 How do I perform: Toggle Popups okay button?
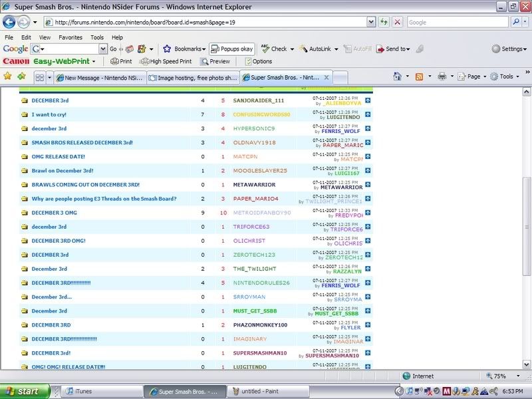232,49
